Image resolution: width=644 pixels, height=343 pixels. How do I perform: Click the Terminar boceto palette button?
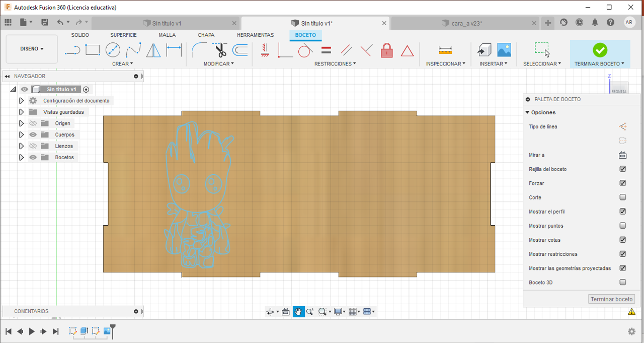pyautogui.click(x=611, y=299)
